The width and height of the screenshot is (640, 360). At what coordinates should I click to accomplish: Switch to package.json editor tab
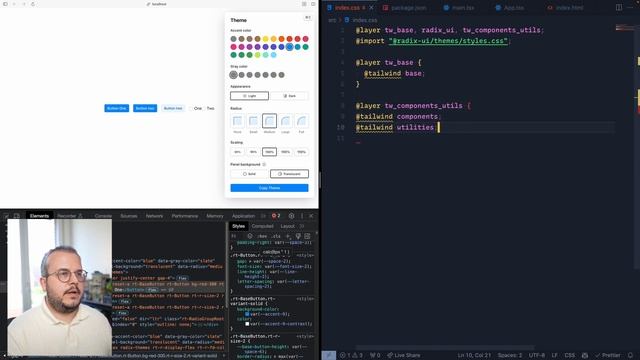tap(404, 8)
